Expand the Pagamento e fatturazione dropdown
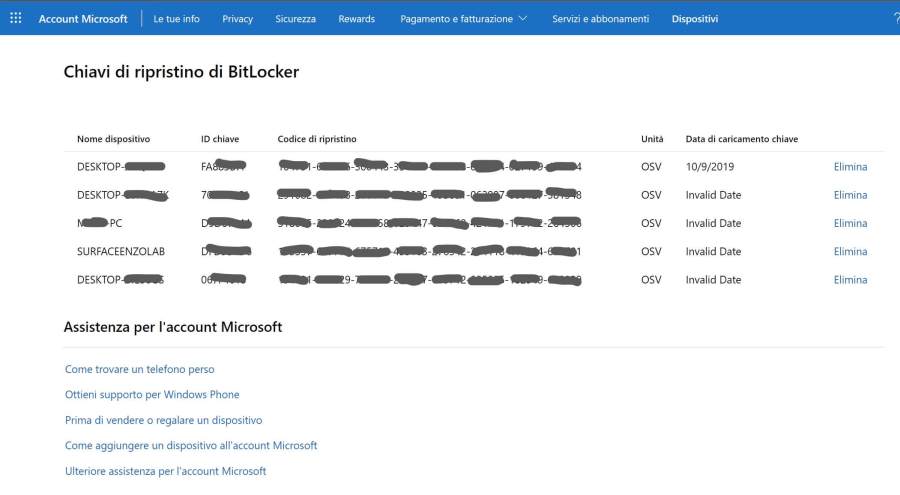The height and width of the screenshot is (495, 900). (x=463, y=19)
